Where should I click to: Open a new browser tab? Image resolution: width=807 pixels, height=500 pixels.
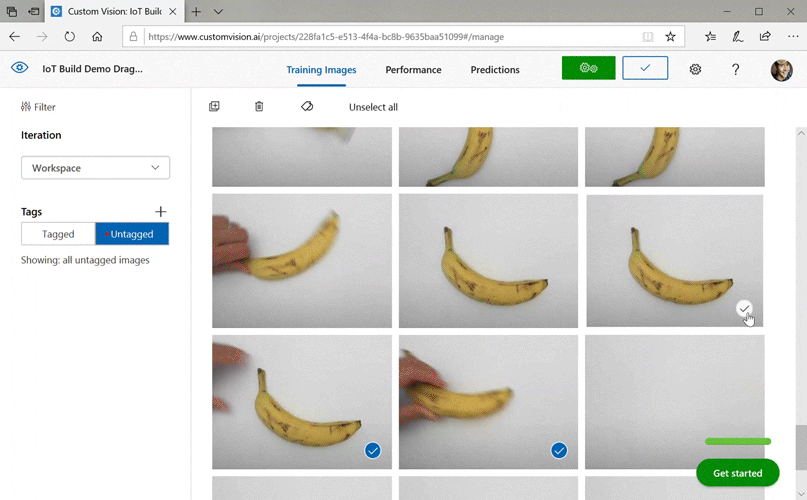196,11
